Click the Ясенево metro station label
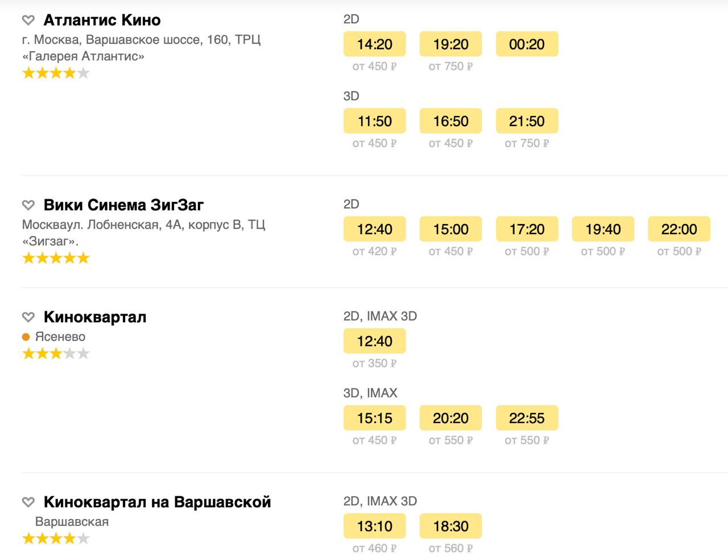This screenshot has height=560, width=728. click(60, 337)
